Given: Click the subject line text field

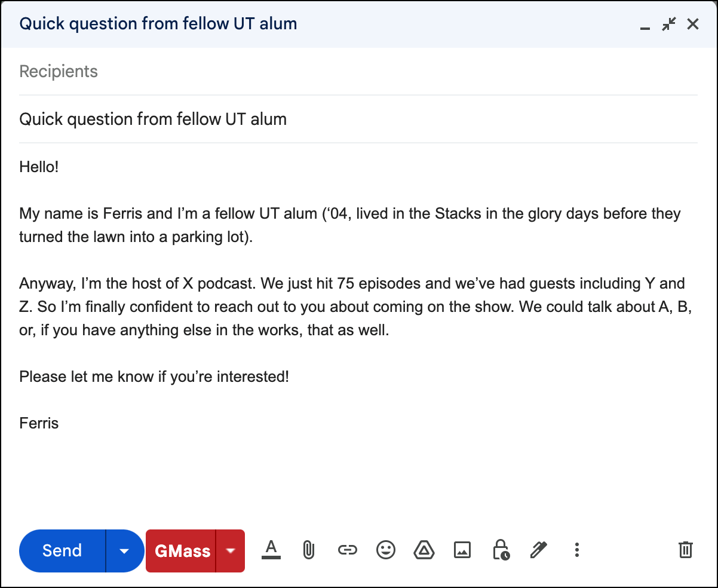Looking at the screenshot, I should tap(358, 119).
